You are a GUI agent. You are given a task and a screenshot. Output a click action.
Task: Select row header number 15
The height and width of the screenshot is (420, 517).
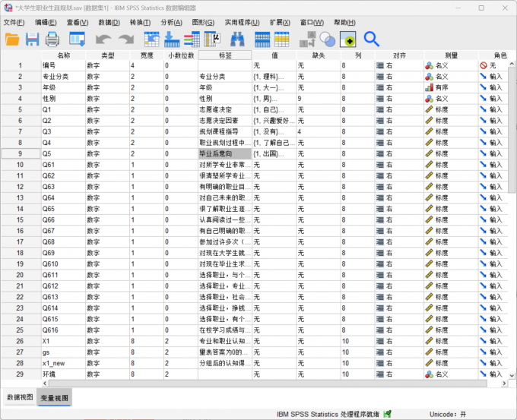[x=21, y=209]
